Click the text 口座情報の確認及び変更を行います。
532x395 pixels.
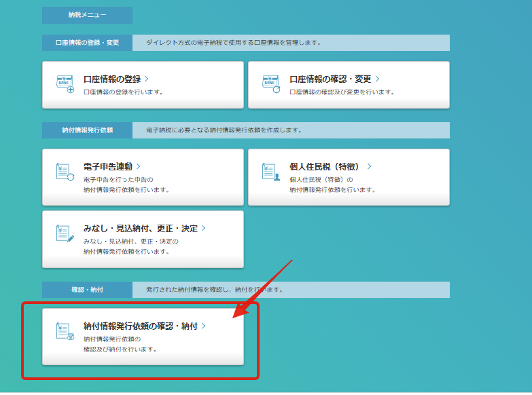(x=342, y=92)
